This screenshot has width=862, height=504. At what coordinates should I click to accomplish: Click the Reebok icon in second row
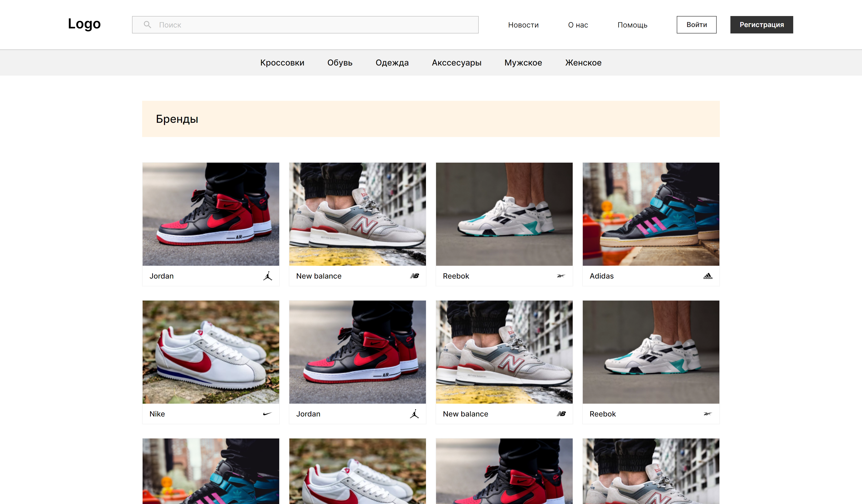coord(708,414)
